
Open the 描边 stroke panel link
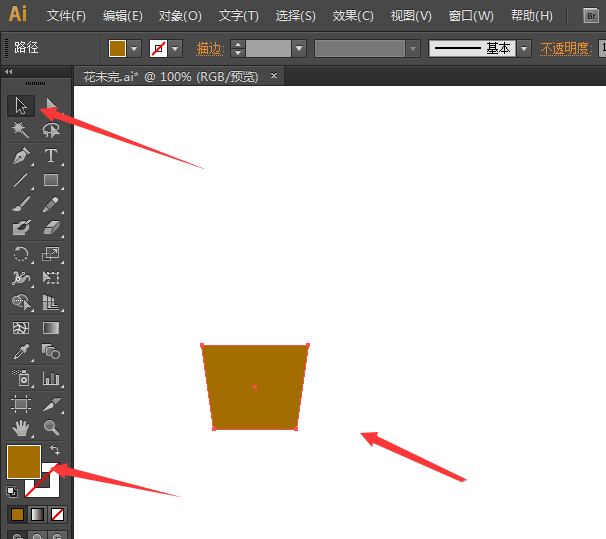click(210, 49)
